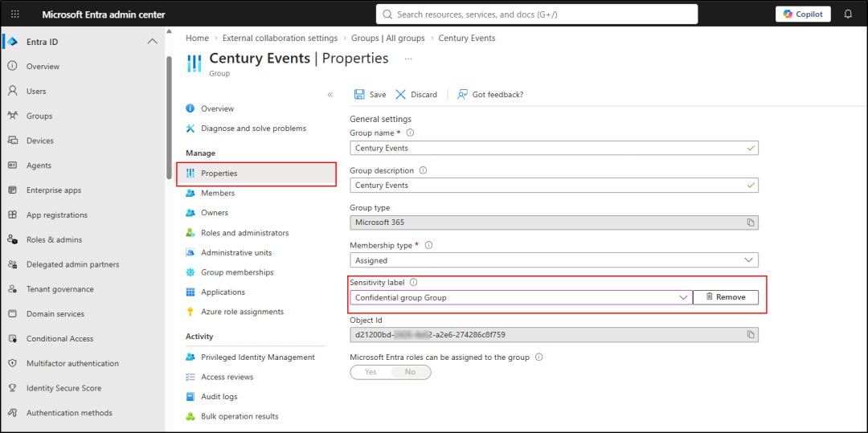The image size is (868, 433).
Task: Collapse the Entra ID sidebar section
Action: [x=152, y=42]
